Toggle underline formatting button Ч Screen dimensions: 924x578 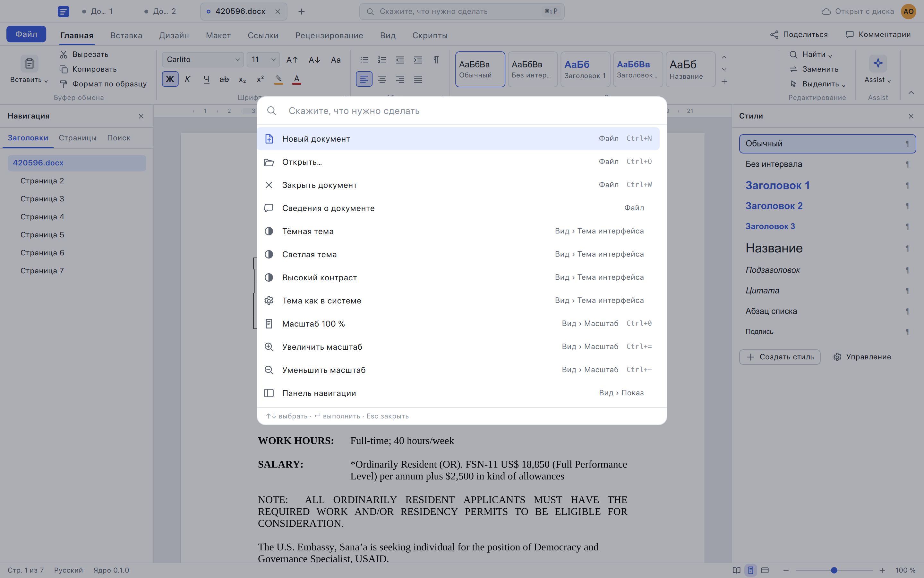206,79
